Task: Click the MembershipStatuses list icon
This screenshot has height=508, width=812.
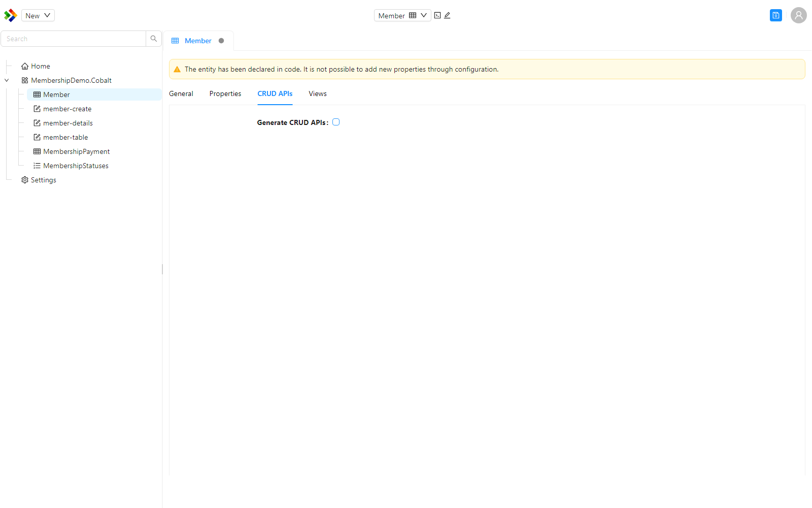Action: click(37, 166)
